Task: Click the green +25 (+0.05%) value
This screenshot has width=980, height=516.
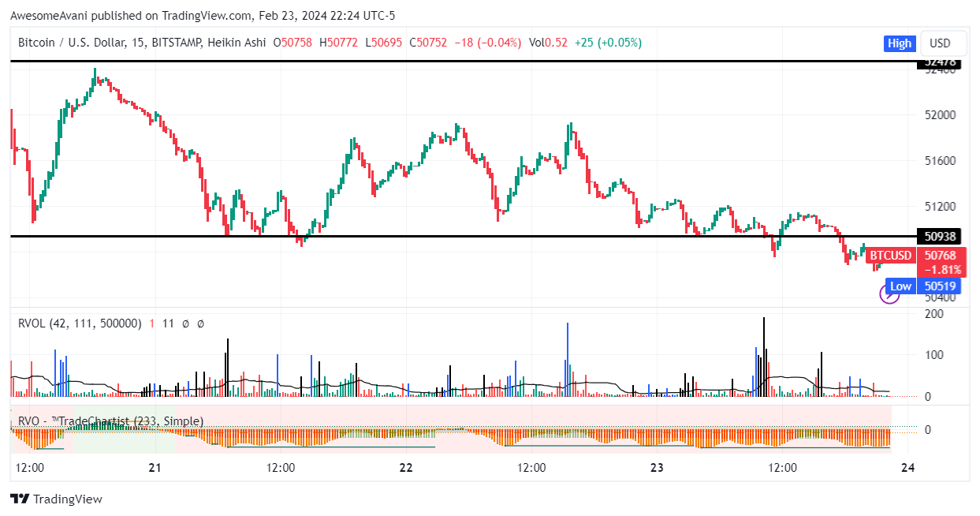Action: coord(608,43)
